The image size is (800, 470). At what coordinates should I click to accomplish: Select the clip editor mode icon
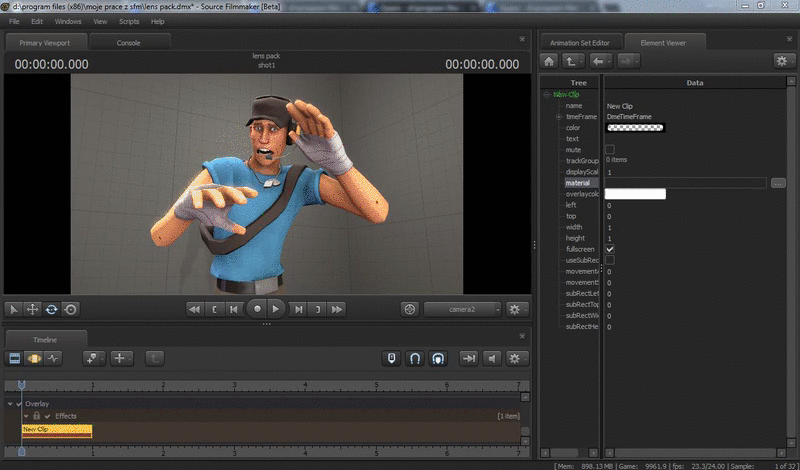[x=15, y=358]
